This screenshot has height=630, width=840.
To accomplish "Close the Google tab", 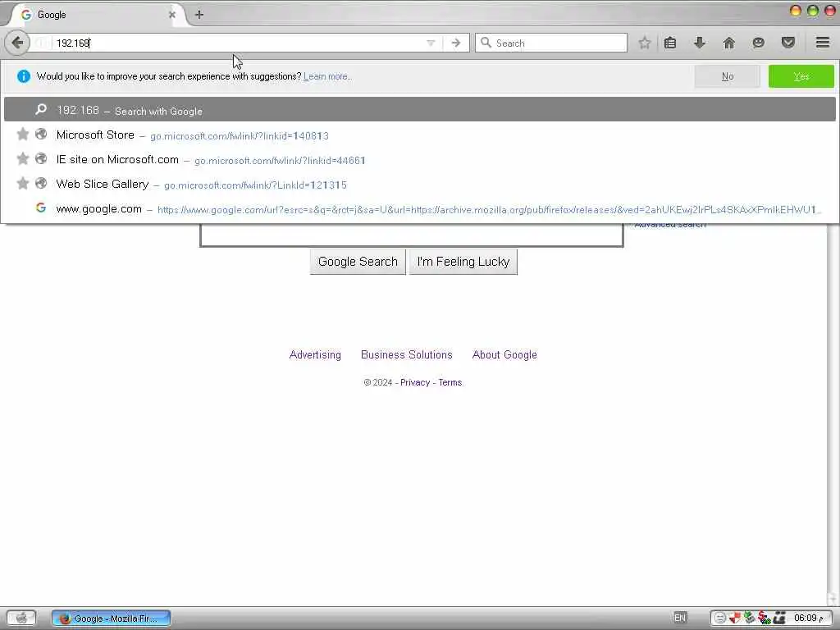I will pos(172,15).
